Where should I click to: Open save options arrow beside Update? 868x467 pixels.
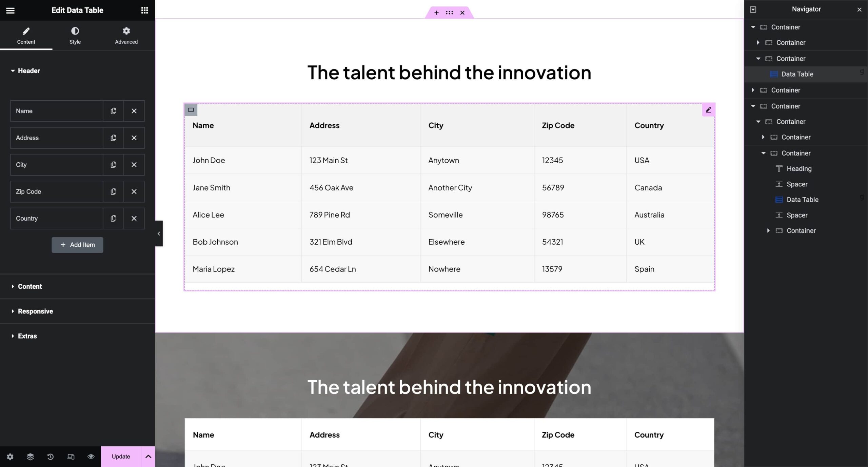148,456
